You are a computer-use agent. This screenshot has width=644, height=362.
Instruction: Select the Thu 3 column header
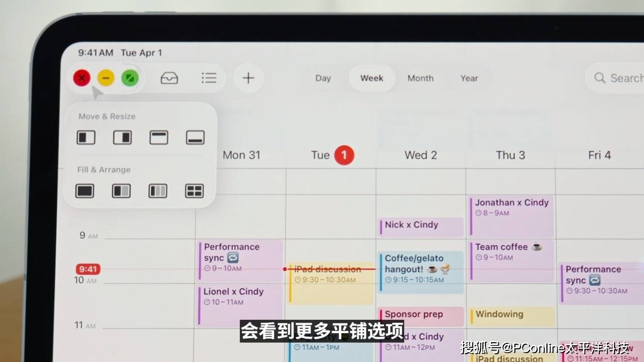pyautogui.click(x=510, y=155)
